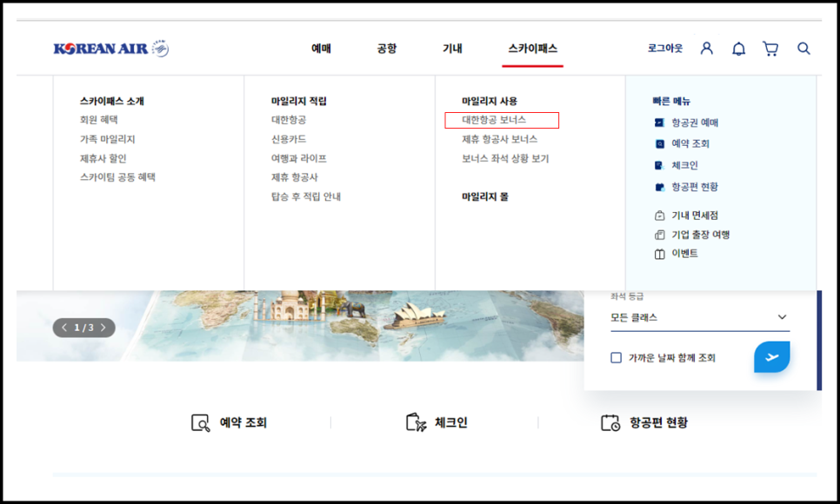Click the 로그아웃 link

(x=665, y=48)
